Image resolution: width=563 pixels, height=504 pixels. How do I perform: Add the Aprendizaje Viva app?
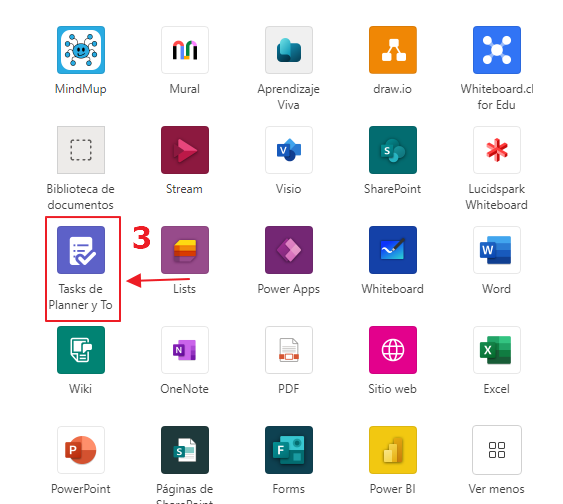pos(289,50)
